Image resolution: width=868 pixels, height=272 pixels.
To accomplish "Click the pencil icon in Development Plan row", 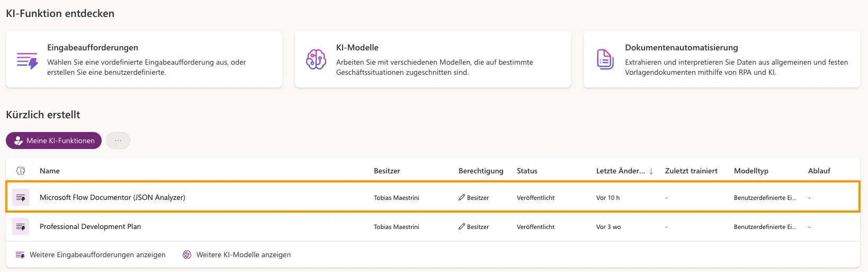I will pos(462,227).
